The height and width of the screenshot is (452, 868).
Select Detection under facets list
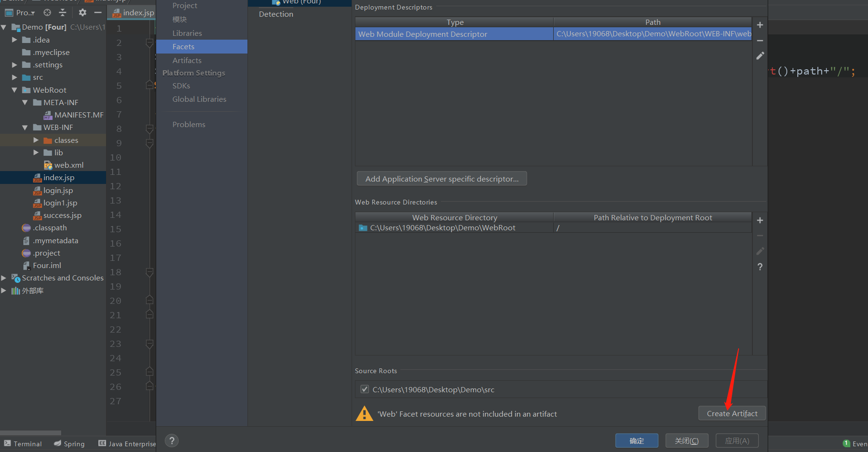[276, 14]
